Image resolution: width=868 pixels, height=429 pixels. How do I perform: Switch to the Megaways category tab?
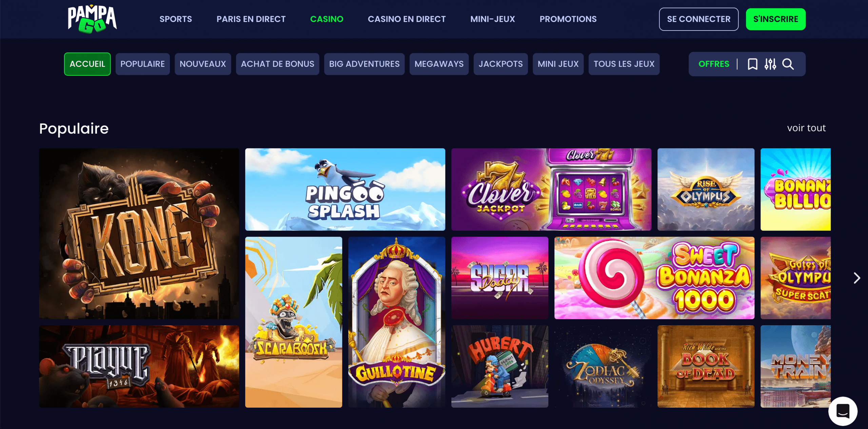pos(439,64)
